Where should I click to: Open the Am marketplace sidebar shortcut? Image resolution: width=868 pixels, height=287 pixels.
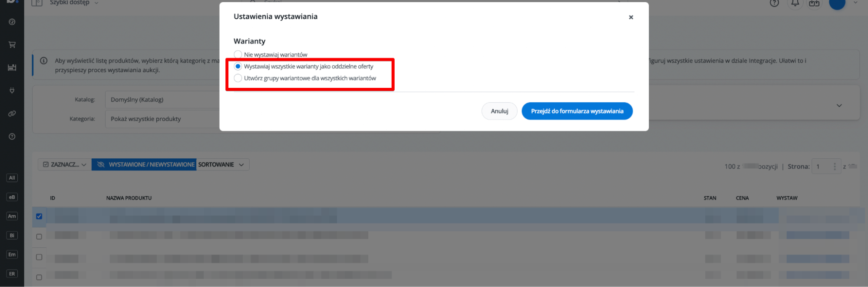12,216
